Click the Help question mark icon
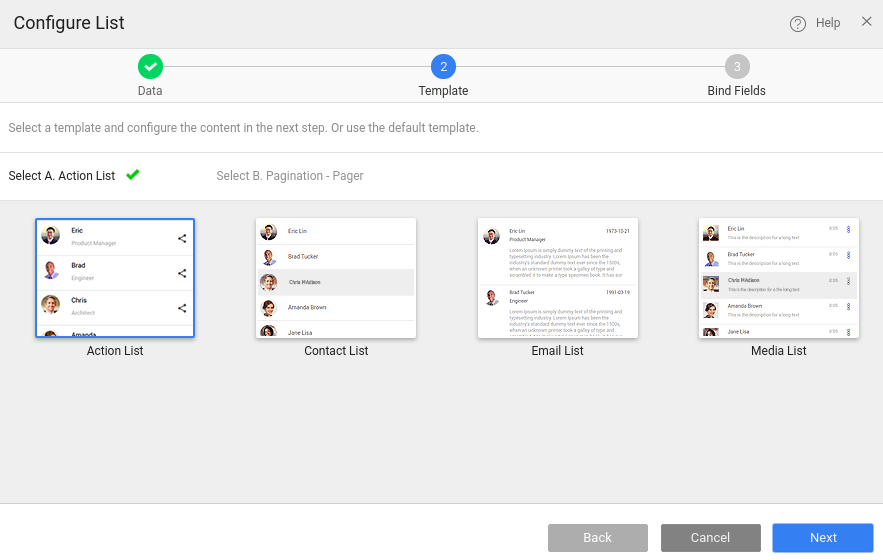This screenshot has height=560, width=883. pos(797,24)
